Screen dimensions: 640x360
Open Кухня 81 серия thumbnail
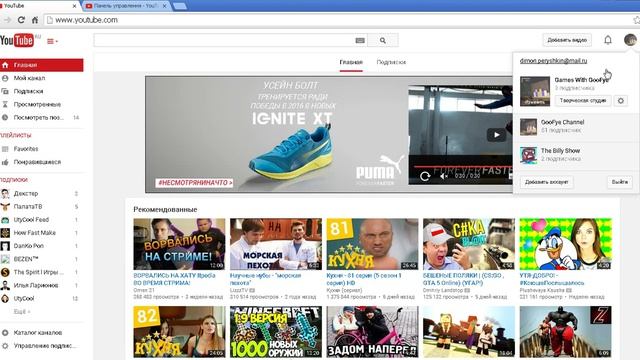point(372,244)
